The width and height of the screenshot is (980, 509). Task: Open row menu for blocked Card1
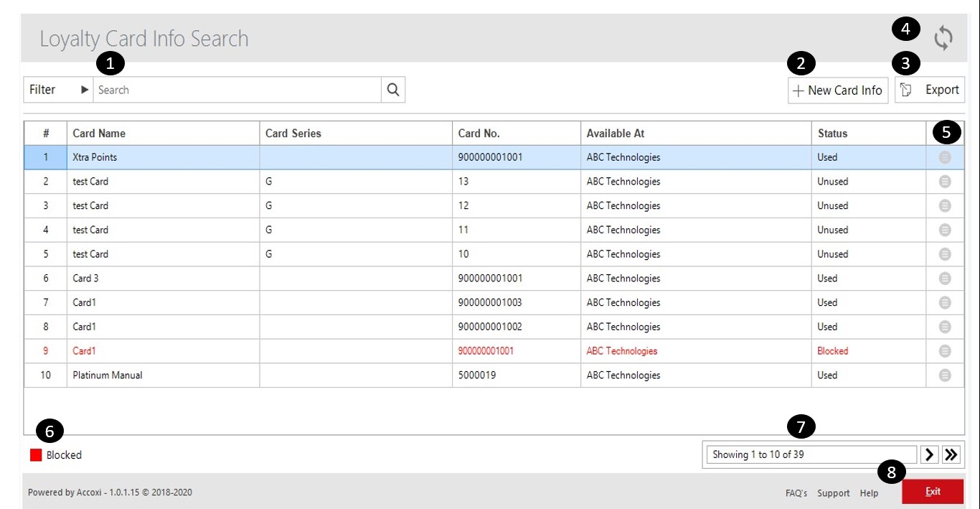(x=945, y=351)
